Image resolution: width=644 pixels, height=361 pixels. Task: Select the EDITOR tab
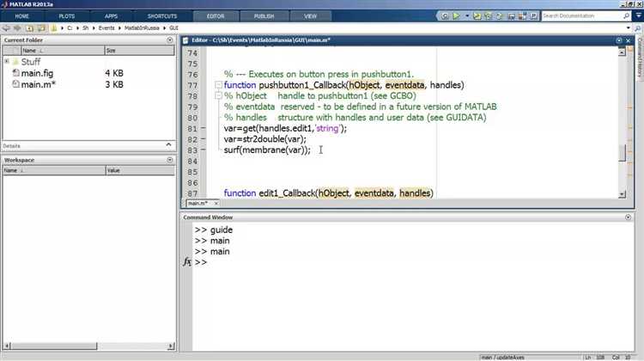pyautogui.click(x=216, y=16)
